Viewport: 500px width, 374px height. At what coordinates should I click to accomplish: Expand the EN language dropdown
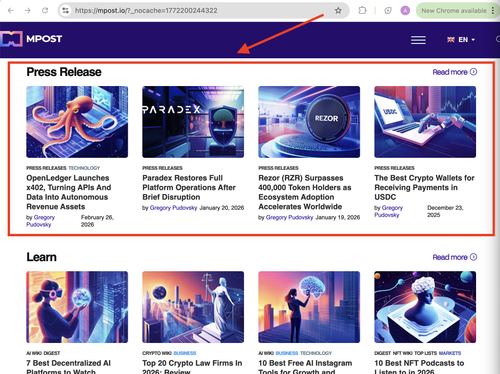click(x=466, y=40)
